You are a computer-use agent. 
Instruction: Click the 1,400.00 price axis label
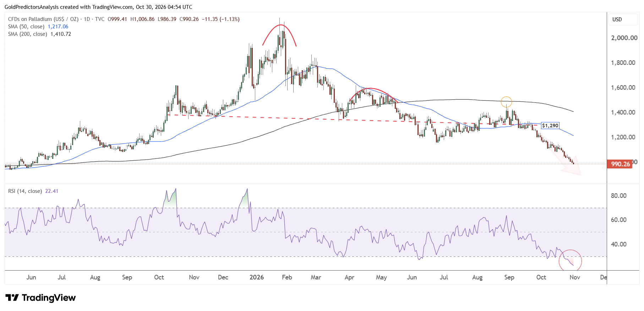tap(623, 112)
